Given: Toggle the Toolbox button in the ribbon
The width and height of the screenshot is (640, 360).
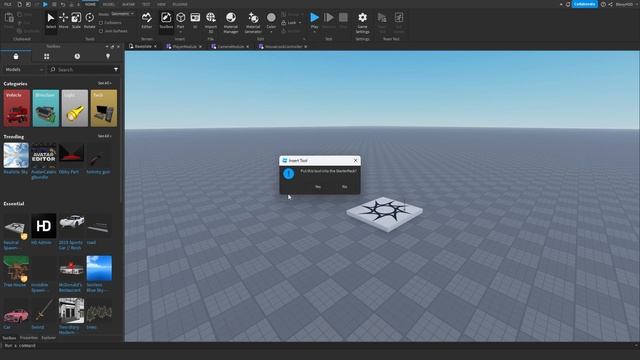Looking at the screenshot, I should click(x=166, y=21).
